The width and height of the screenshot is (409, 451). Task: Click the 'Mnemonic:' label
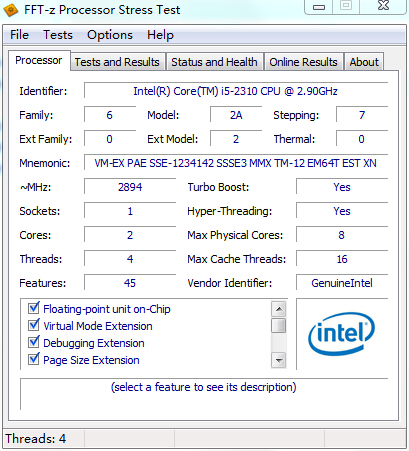point(45,163)
